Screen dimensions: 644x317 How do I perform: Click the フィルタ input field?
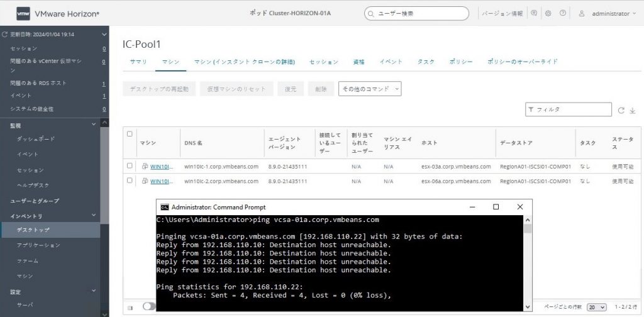569,109
